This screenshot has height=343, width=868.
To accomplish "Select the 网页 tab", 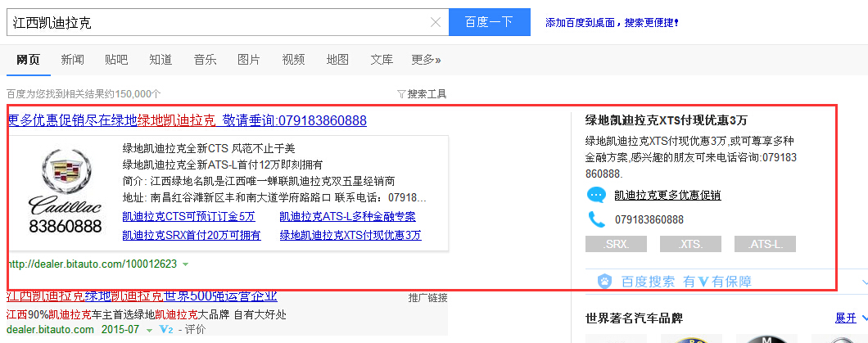I will pyautogui.click(x=28, y=60).
